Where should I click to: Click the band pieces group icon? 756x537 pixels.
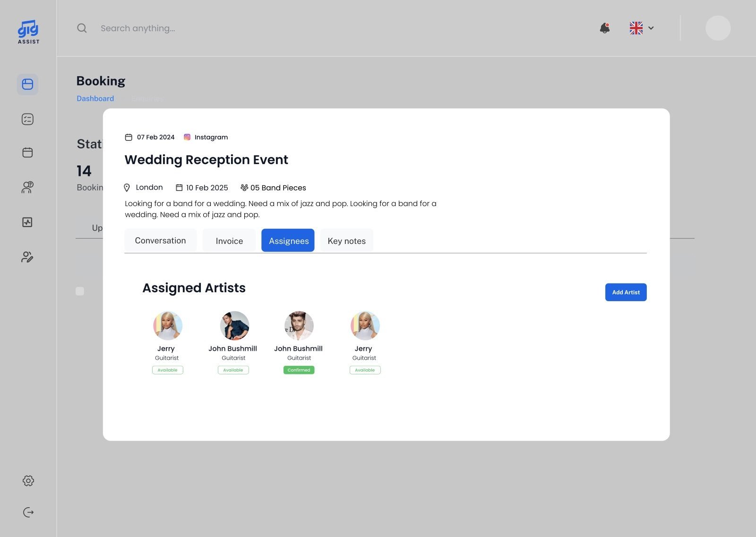(x=244, y=188)
